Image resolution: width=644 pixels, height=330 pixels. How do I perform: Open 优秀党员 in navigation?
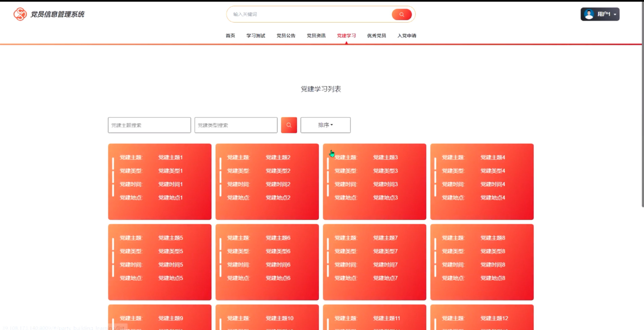pos(376,36)
